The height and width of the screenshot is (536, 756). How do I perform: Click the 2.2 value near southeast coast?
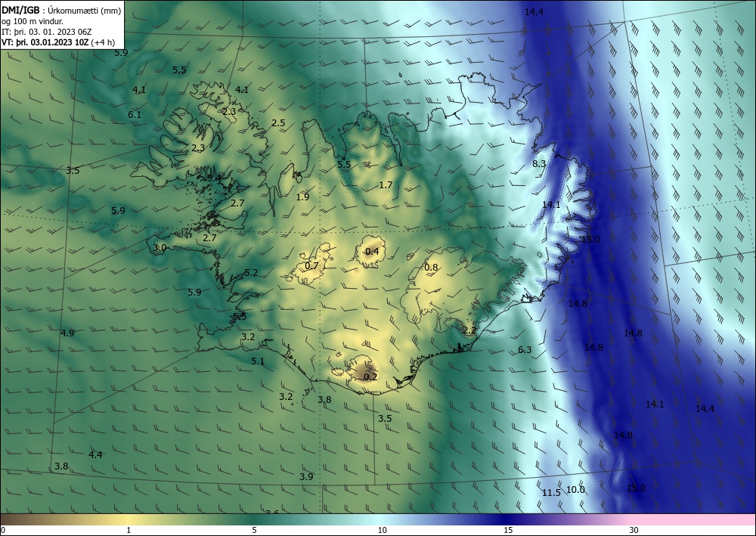469,330
